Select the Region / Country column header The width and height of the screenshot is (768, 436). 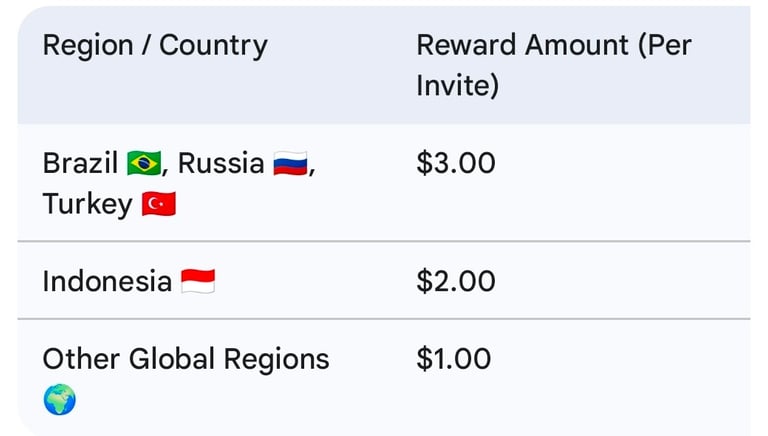click(155, 45)
